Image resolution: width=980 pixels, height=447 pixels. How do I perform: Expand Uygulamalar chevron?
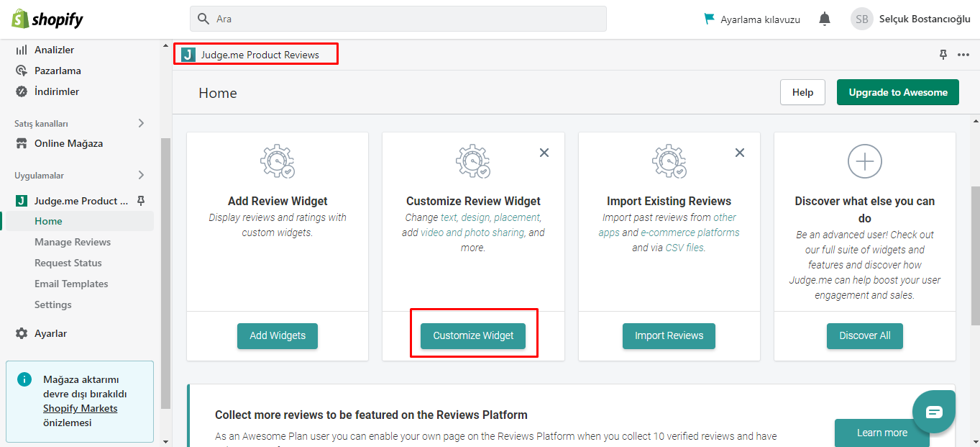[141, 175]
